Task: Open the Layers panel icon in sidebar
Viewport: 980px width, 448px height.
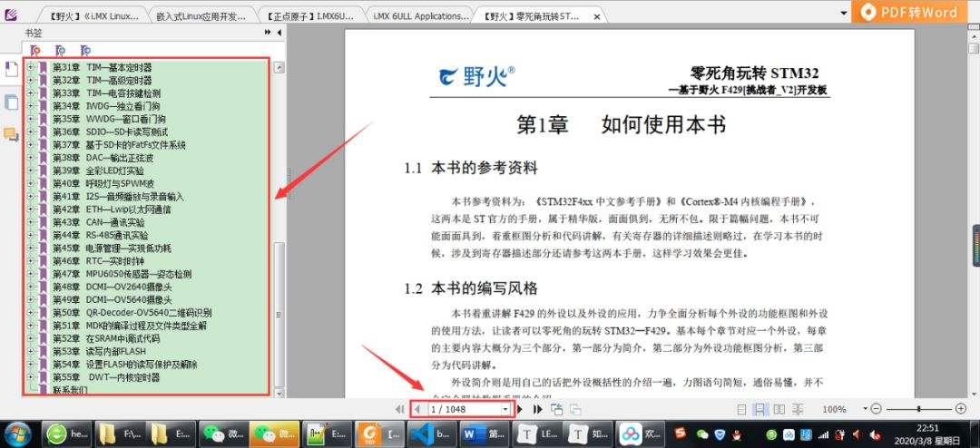Action: pos(11,102)
